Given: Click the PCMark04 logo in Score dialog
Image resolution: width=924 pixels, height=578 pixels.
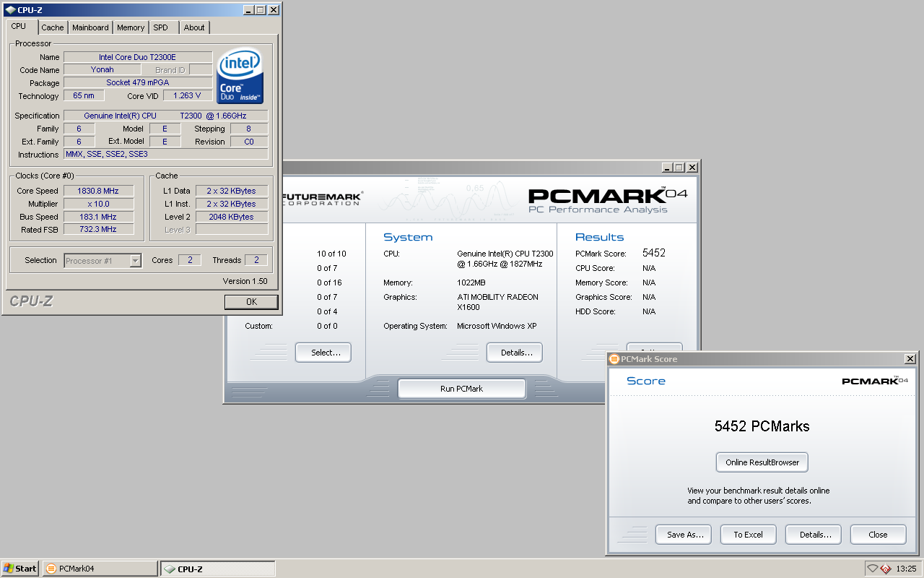Looking at the screenshot, I should [875, 380].
